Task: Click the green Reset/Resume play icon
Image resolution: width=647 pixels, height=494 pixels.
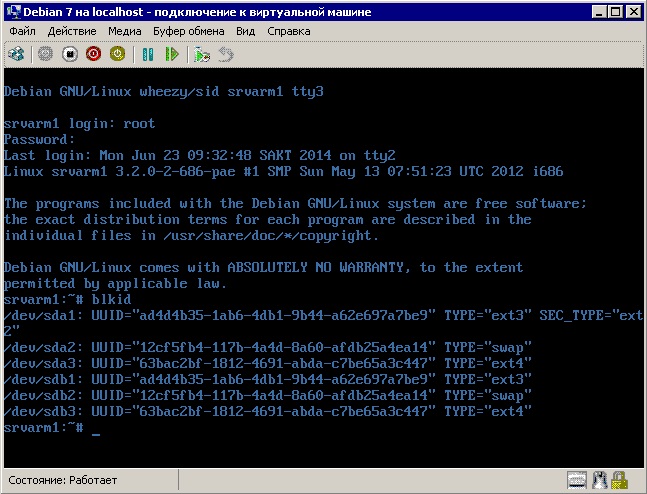Action: point(172,54)
